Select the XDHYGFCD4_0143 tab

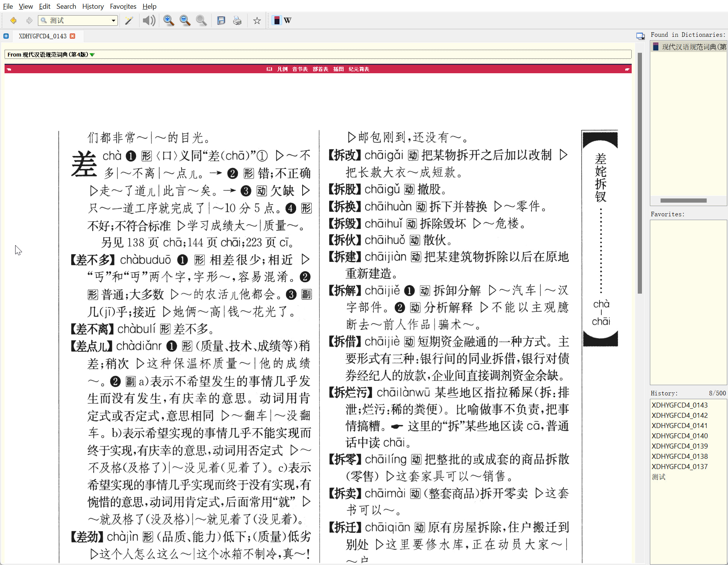click(42, 36)
